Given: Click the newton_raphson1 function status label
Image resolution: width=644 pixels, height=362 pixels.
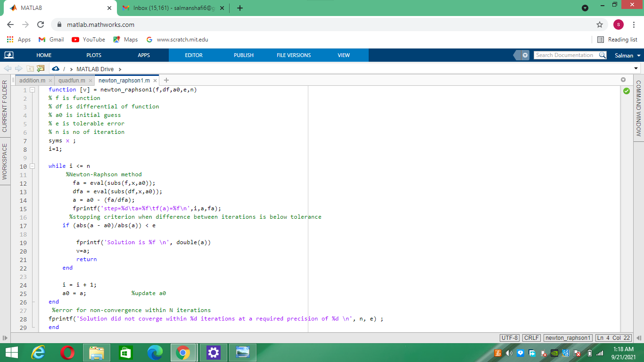Looking at the screenshot, I should pos(568,337).
